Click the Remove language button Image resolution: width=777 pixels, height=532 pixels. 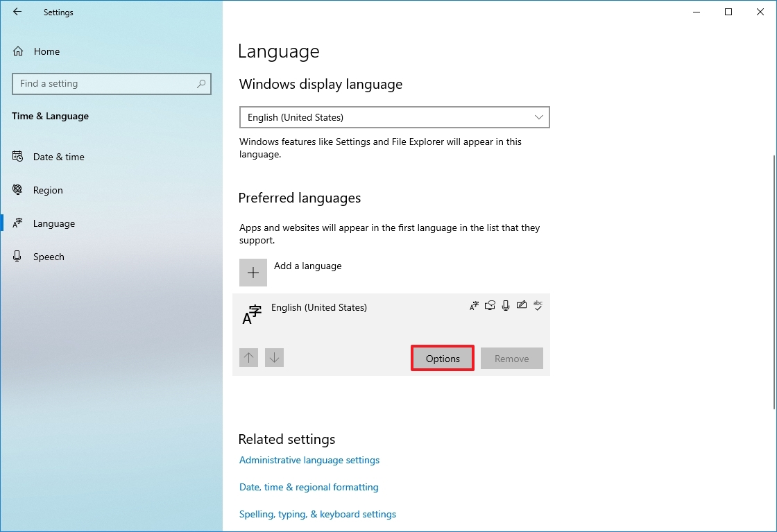coord(512,358)
